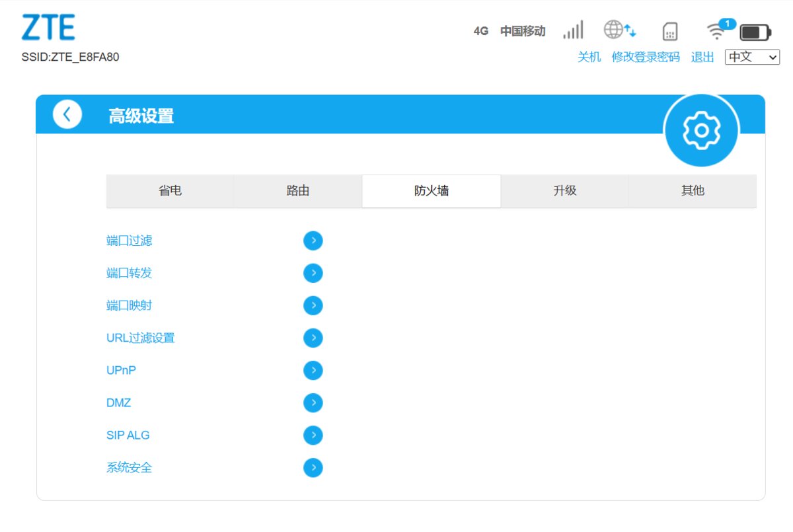
Task: Click the globe network status icon
Action: click(620, 30)
